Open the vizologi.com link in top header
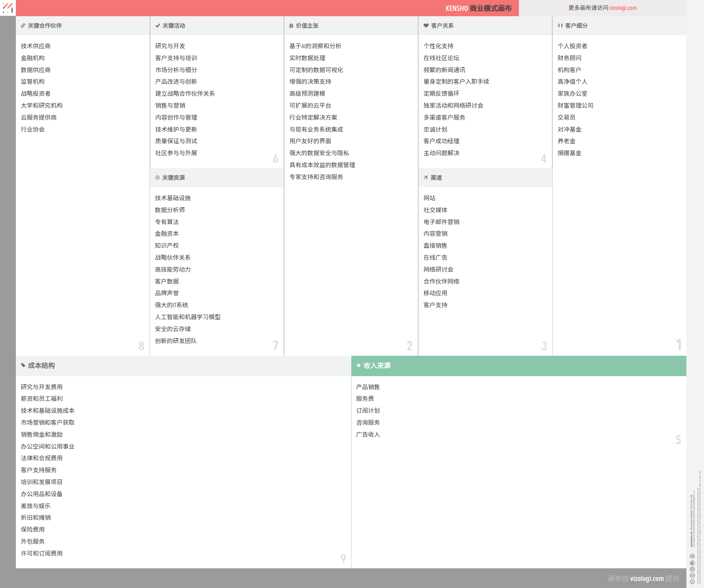Viewport: 704px width, 588px height. pyautogui.click(x=623, y=8)
